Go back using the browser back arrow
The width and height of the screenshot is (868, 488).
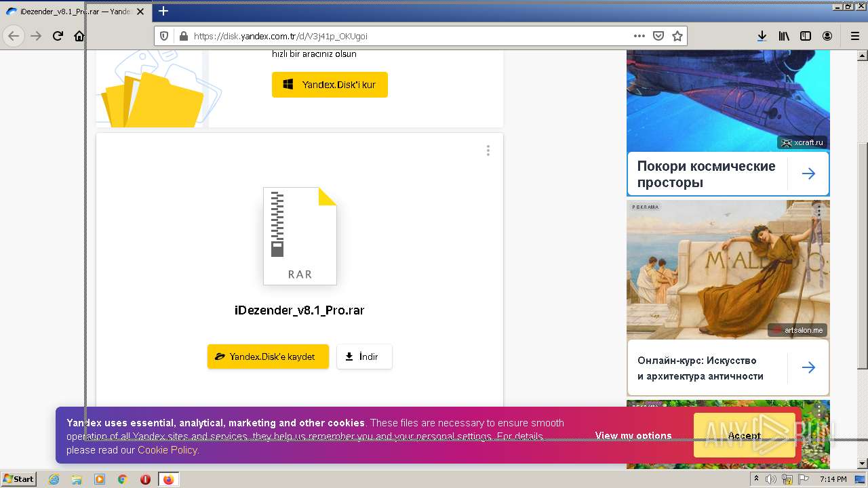pos(14,36)
